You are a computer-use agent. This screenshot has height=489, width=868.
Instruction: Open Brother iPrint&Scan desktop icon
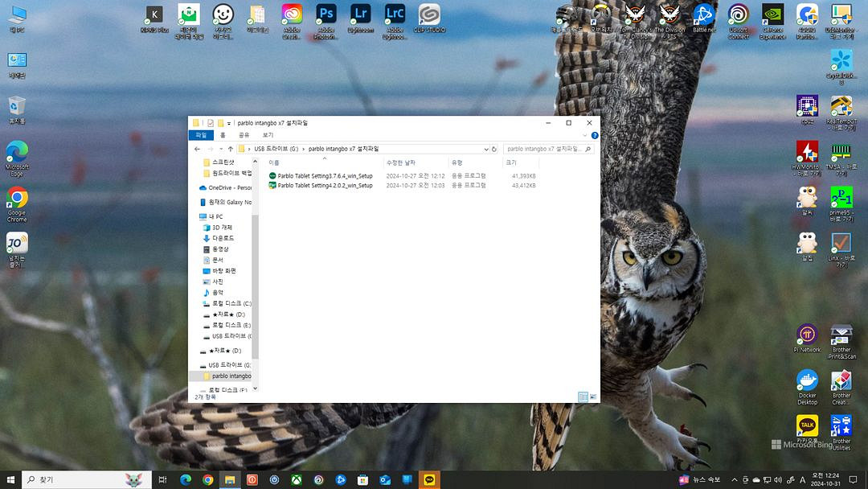tap(841, 342)
